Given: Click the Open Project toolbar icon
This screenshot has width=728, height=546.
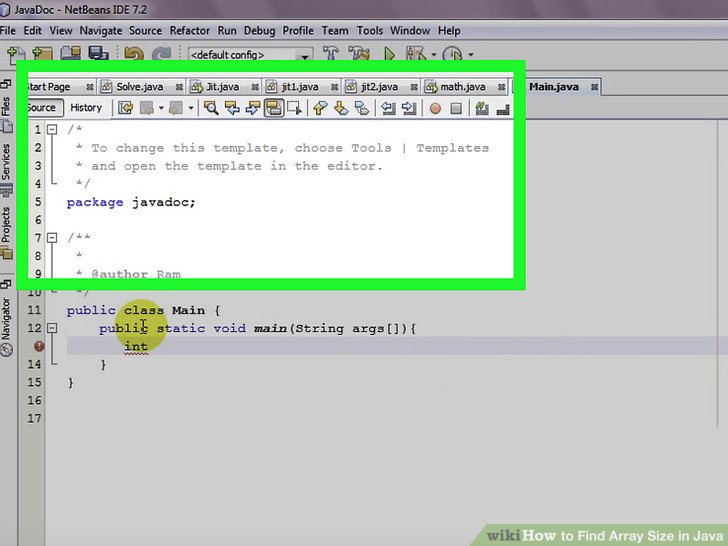Looking at the screenshot, I should (71, 53).
